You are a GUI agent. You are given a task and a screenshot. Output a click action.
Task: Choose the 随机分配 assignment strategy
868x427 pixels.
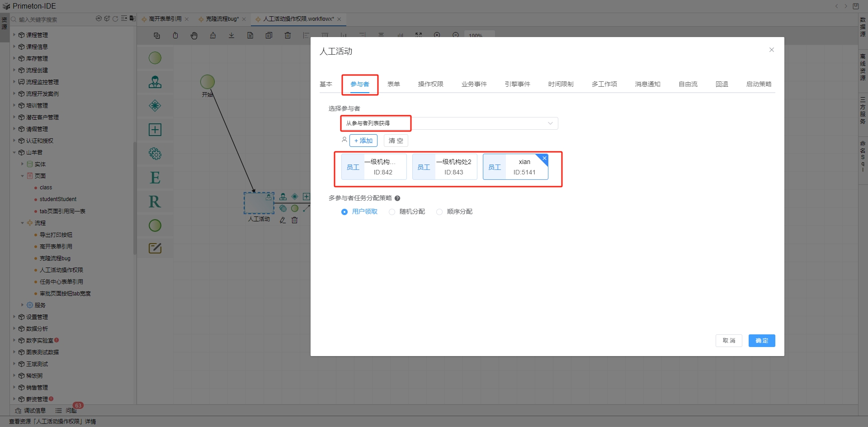click(x=392, y=212)
